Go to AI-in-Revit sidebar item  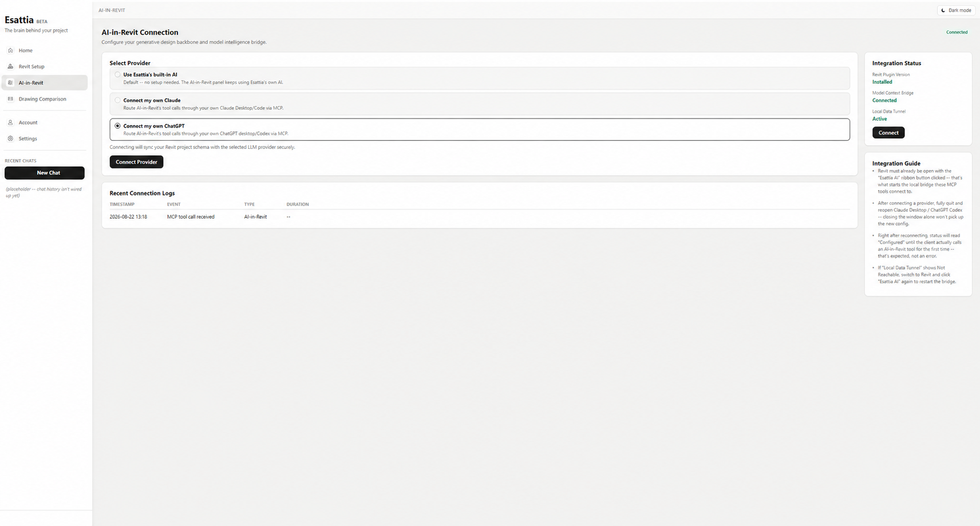[x=45, y=82]
